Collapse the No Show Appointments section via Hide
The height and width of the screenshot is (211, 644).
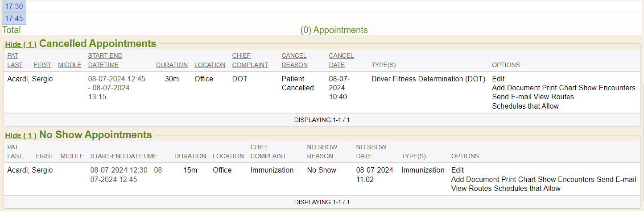pos(21,136)
